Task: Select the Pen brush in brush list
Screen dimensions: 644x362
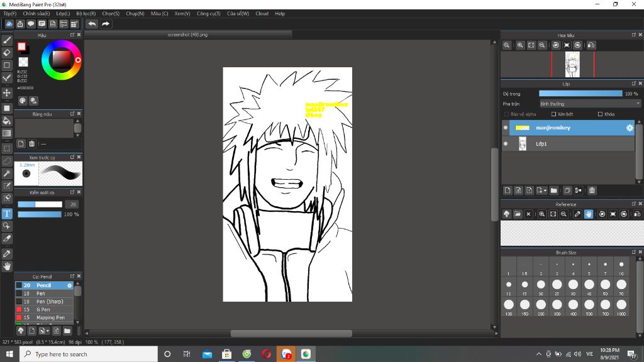Action: coord(45,293)
